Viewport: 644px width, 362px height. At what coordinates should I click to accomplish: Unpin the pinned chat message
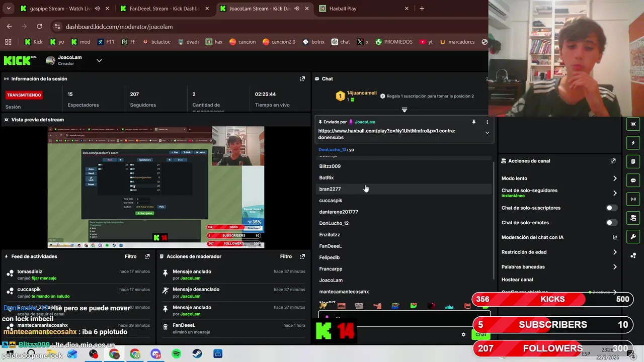[x=473, y=122]
